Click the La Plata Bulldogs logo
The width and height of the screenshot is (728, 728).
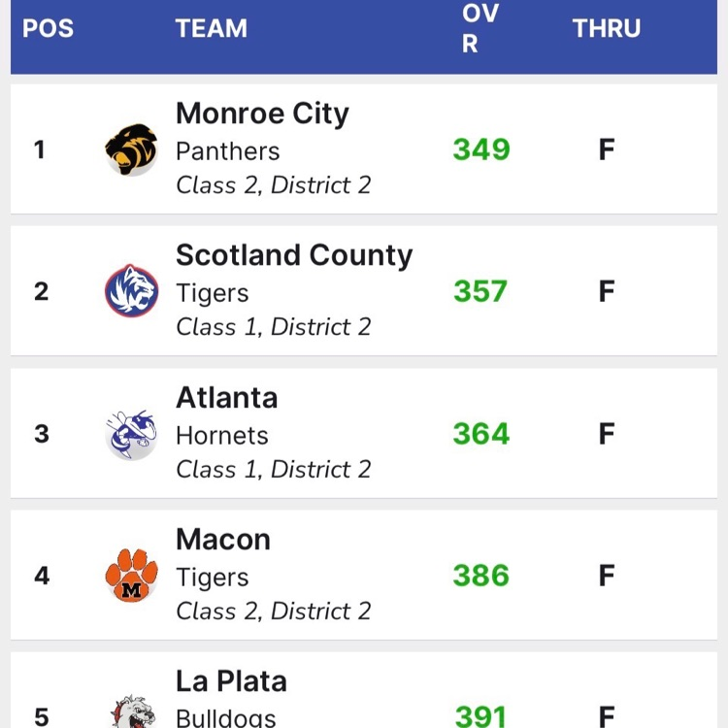(131, 713)
